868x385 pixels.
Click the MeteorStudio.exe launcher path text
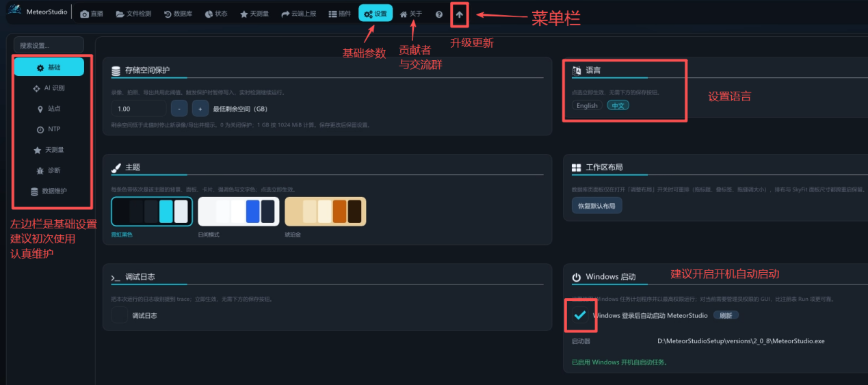pyautogui.click(x=741, y=341)
